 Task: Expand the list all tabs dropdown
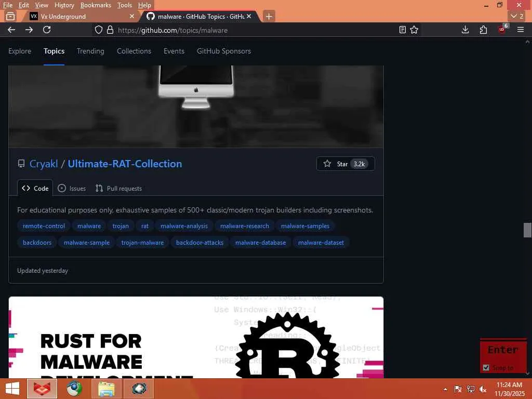(517, 16)
